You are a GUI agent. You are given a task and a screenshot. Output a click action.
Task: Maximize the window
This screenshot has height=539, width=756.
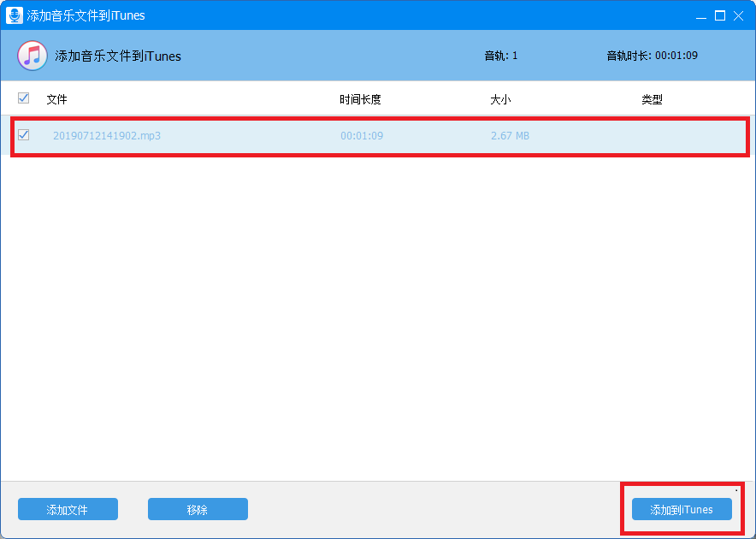point(720,16)
